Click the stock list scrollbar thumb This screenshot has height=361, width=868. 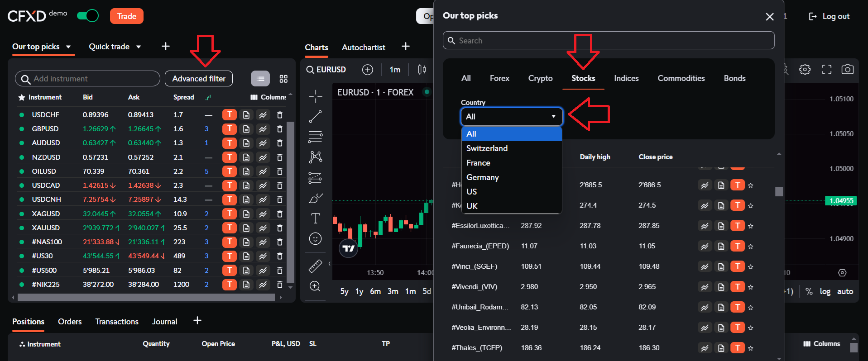[x=779, y=191]
